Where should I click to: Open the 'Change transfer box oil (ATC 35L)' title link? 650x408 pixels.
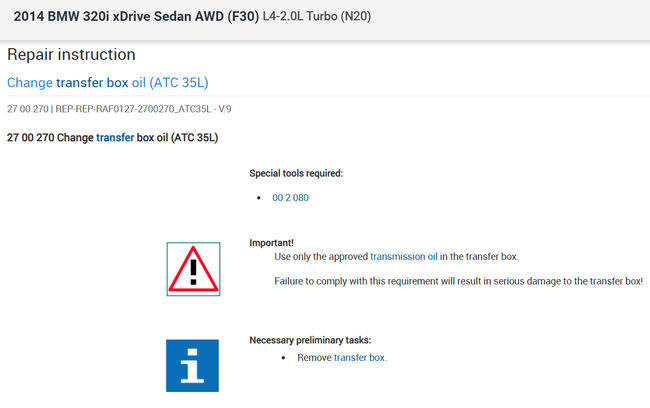pos(108,83)
